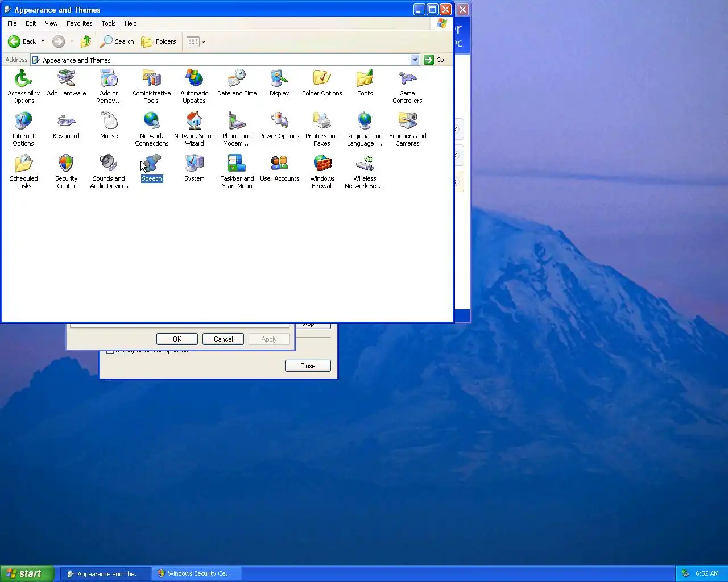Select the Mouse icon
This screenshot has height=582, width=728.
tap(109, 126)
